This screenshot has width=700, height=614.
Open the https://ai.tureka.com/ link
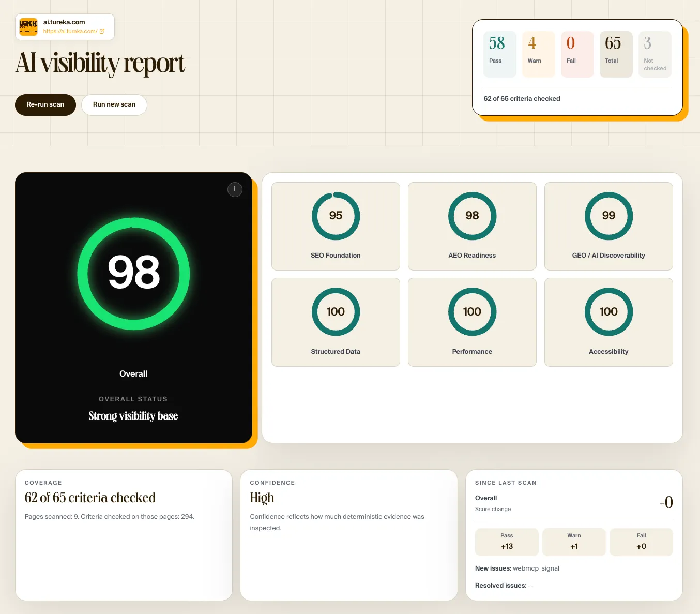[70, 32]
